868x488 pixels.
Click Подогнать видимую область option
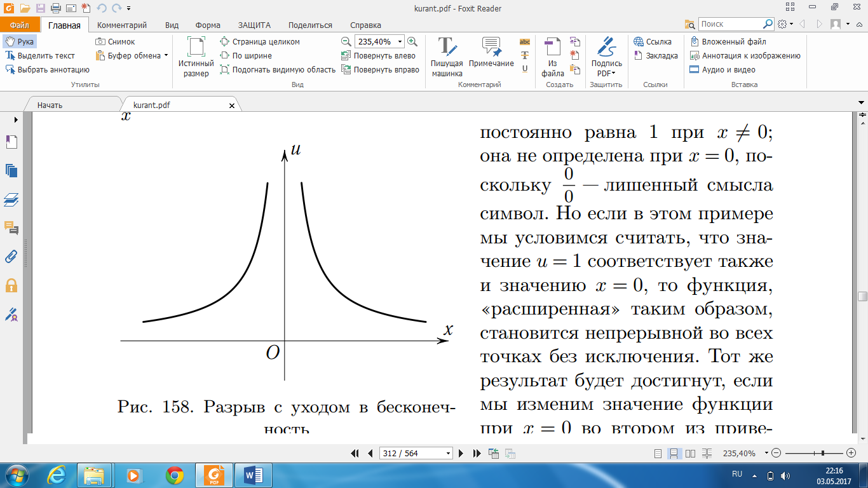278,69
